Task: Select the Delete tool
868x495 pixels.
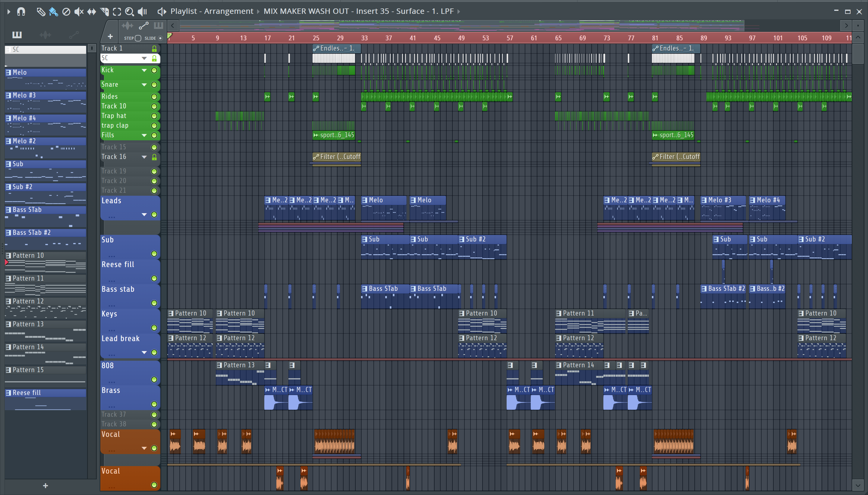Action: [x=66, y=12]
